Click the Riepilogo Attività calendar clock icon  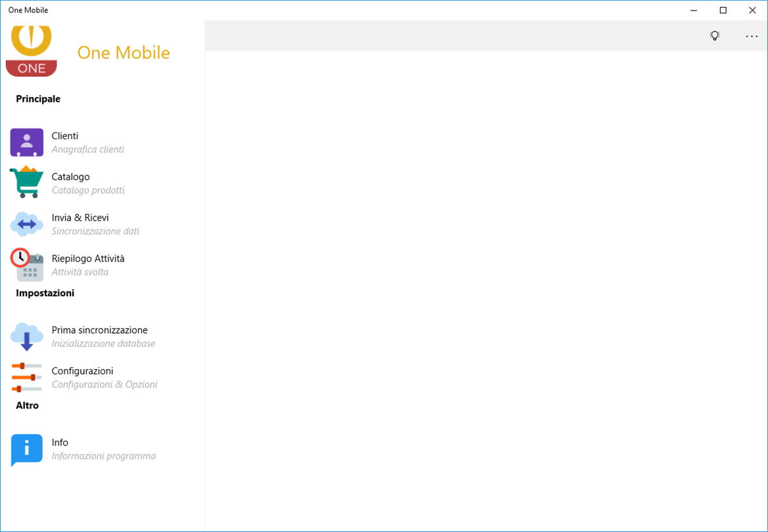pyautogui.click(x=26, y=265)
